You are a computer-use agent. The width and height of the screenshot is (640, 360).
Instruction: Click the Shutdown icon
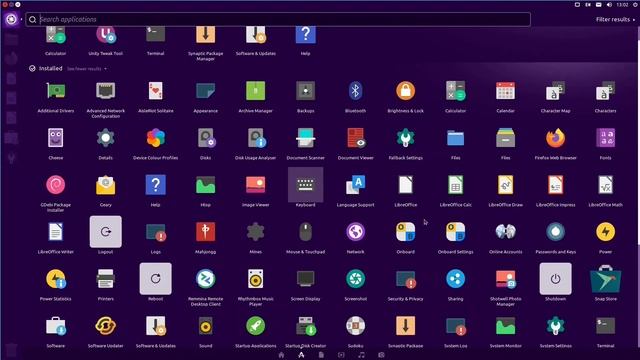556,279
